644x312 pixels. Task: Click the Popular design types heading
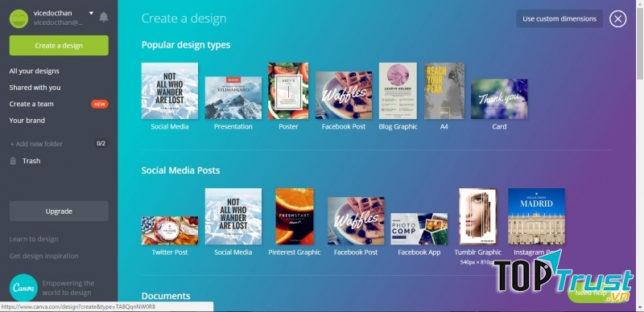pyautogui.click(x=186, y=45)
